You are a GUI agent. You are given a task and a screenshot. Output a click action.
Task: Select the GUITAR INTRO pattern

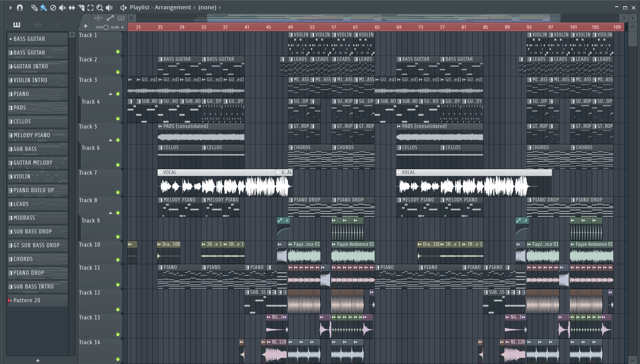point(38,67)
